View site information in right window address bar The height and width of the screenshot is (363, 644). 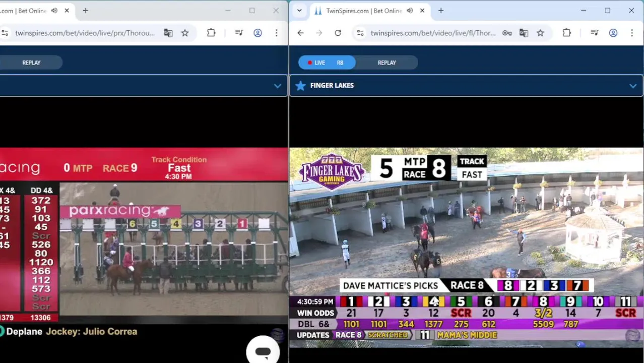coord(360,33)
